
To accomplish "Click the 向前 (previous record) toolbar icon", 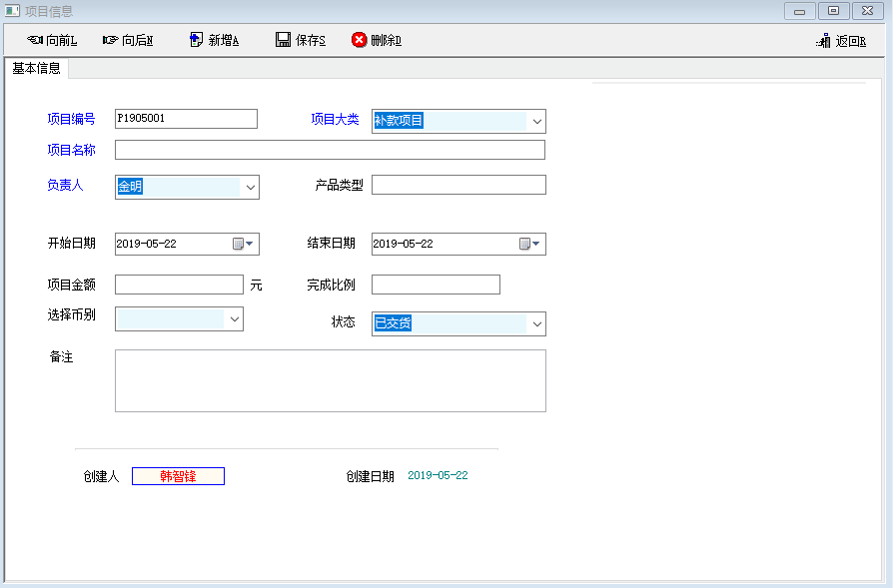I will point(35,41).
